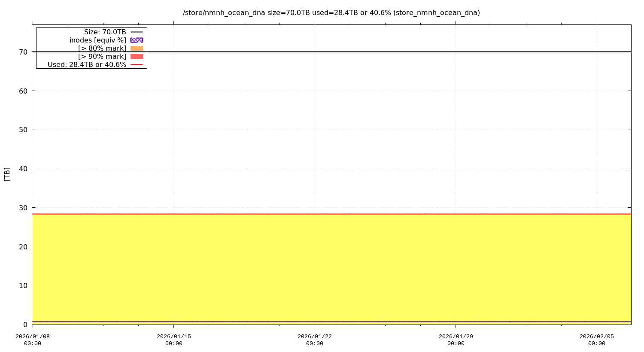
Task: Select the '[> 90% mark]' legend label
Action: (102, 57)
